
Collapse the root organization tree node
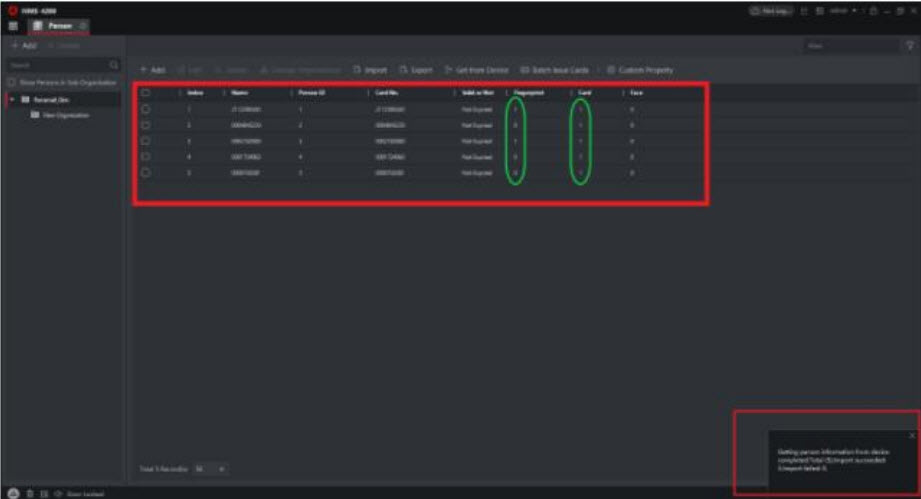tap(11, 100)
